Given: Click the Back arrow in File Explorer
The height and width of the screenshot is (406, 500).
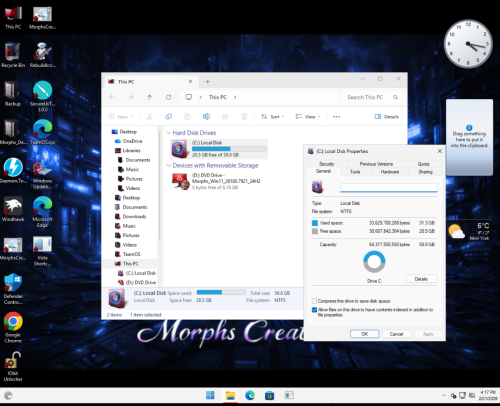Looking at the screenshot, I should (112, 97).
